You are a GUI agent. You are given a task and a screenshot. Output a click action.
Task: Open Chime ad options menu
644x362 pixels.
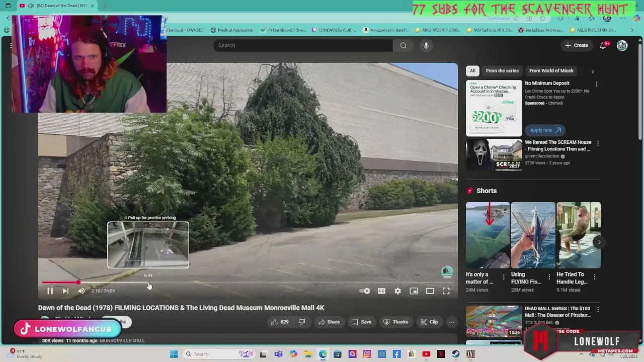click(597, 84)
